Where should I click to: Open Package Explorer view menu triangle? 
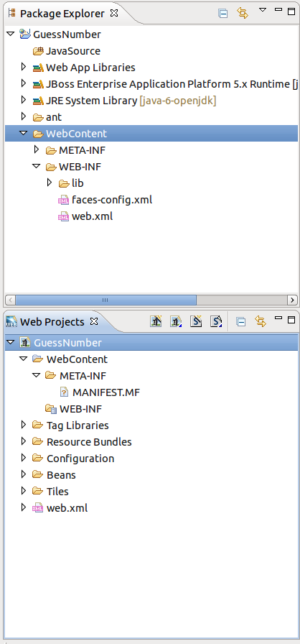tap(263, 10)
